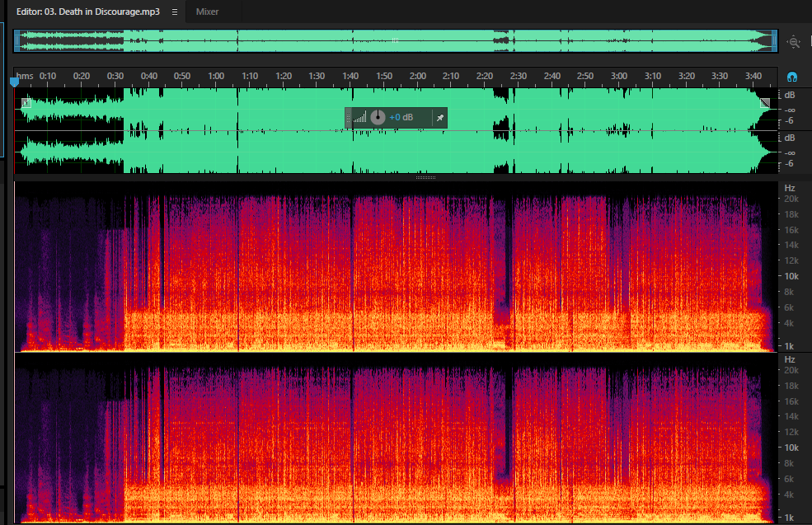Click 2:50 on the timeline ruler
The width and height of the screenshot is (812, 525).
(x=585, y=76)
